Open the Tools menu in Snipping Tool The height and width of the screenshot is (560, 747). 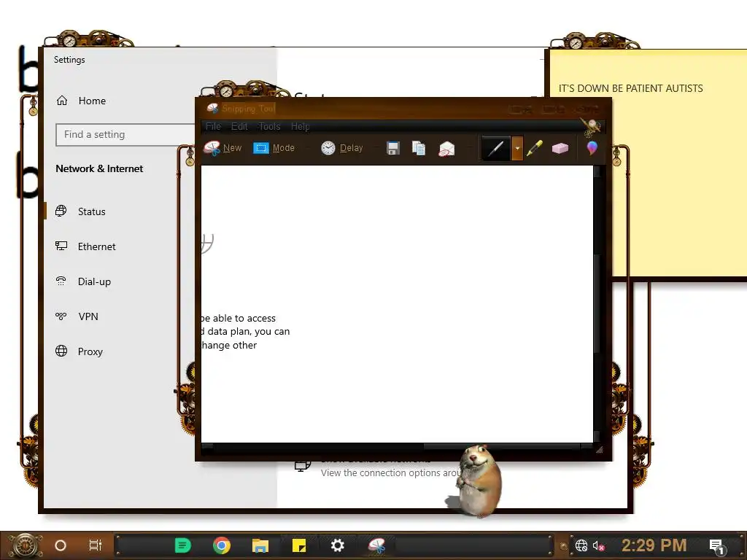pos(269,127)
